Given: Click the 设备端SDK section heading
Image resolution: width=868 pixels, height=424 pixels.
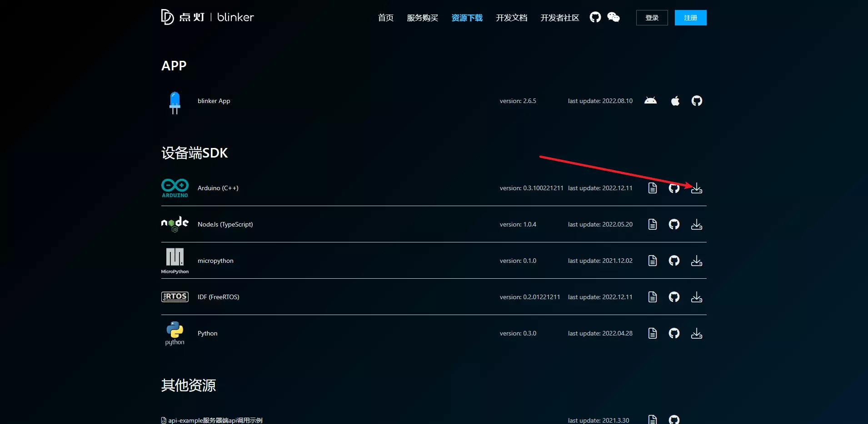Looking at the screenshot, I should point(195,153).
